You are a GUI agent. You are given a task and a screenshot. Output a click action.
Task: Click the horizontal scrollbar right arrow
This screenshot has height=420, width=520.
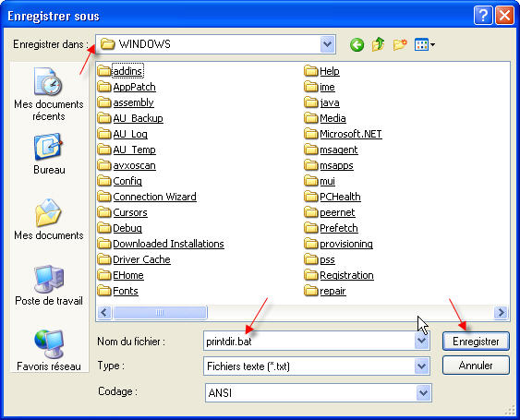coord(501,312)
